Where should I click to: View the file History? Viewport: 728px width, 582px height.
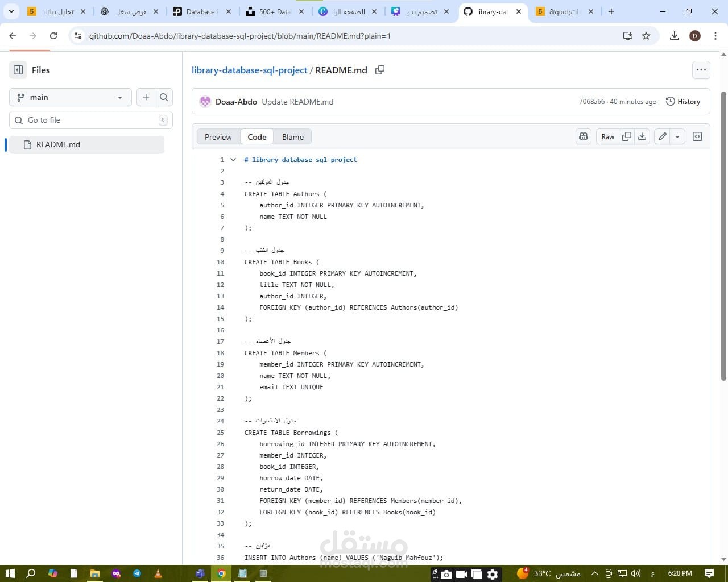(x=683, y=102)
